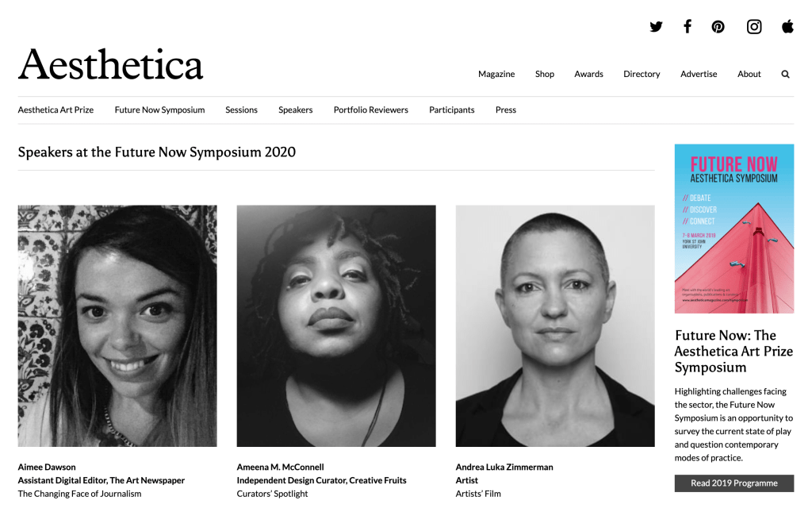Open the Twitter social icon
This screenshot has width=812, height=508.
point(656,26)
